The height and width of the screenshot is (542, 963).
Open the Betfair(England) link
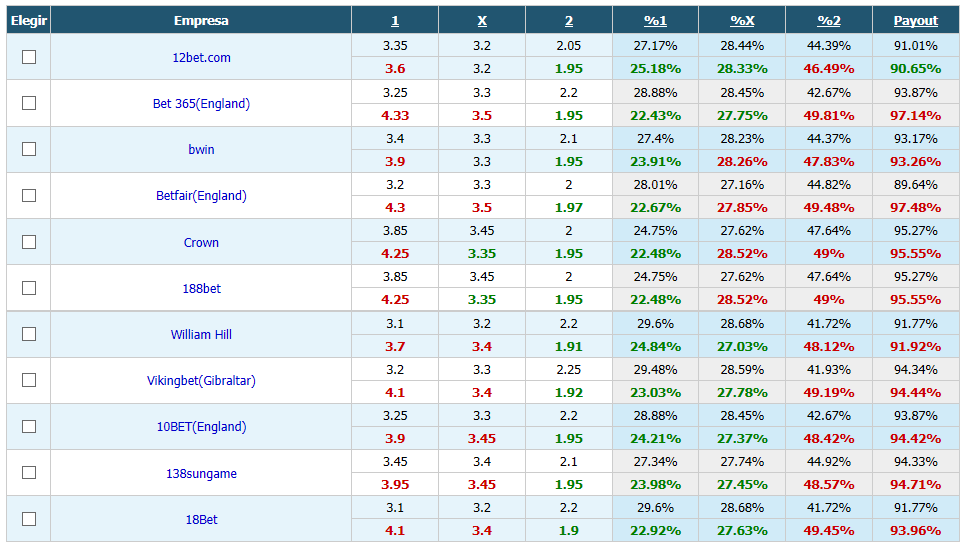click(201, 196)
